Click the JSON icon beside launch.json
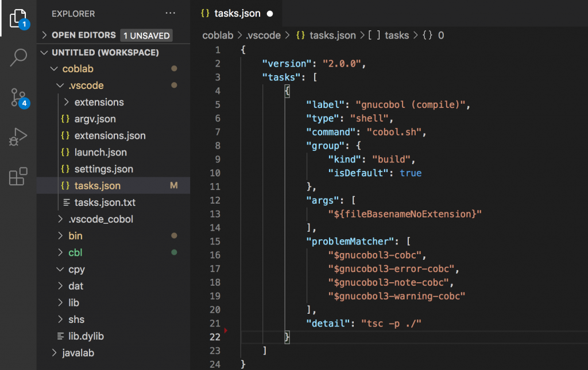This screenshot has height=370, width=588. pyautogui.click(x=65, y=152)
